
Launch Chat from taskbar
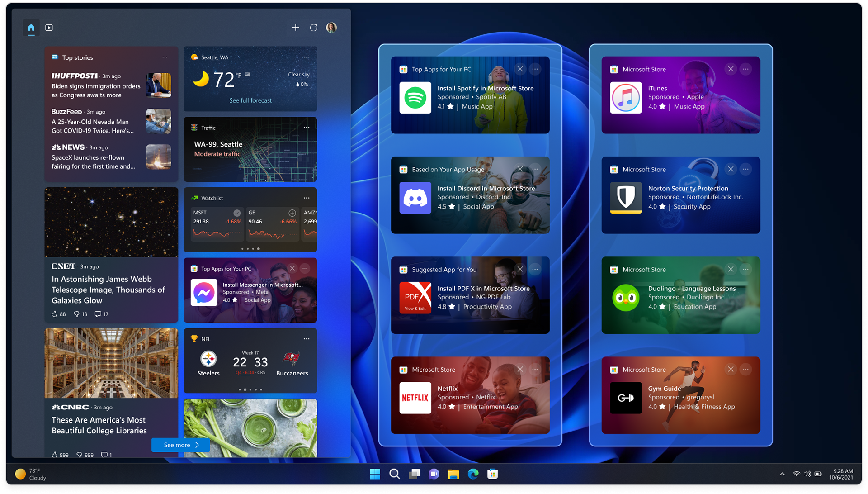434,474
